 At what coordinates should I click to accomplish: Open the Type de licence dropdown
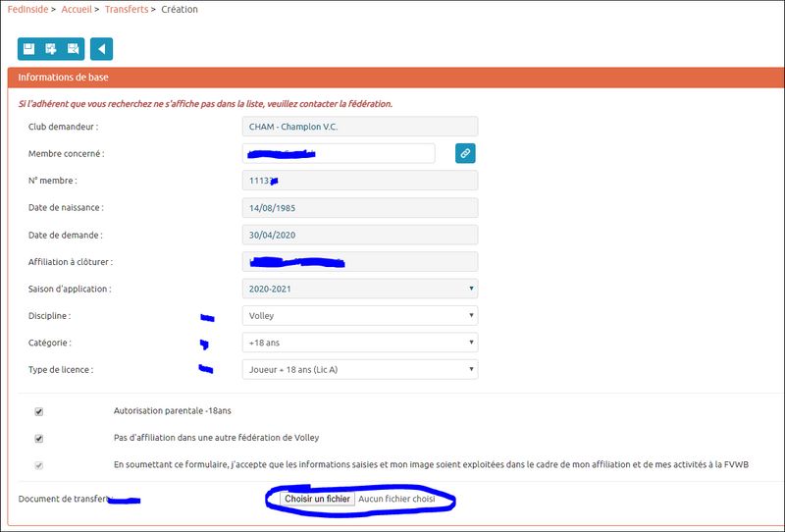coord(359,370)
